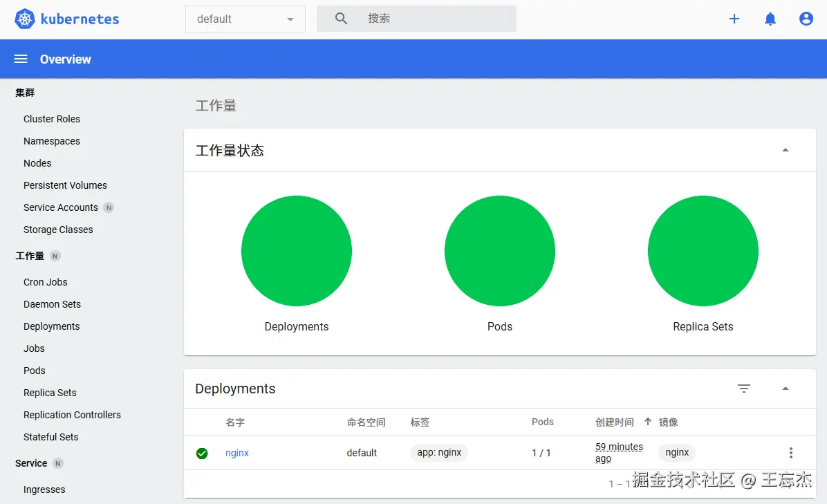827x504 pixels.
Task: Open Cron Jobs in the sidebar
Action: click(x=46, y=282)
